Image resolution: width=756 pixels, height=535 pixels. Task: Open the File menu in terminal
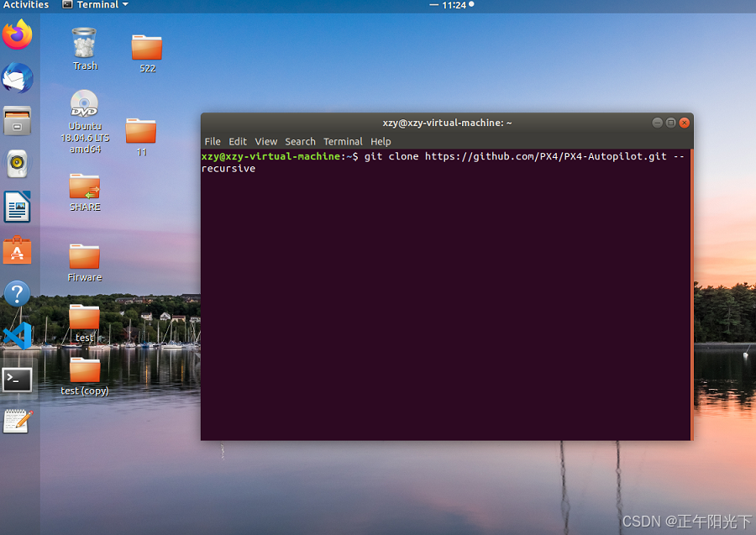[213, 141]
